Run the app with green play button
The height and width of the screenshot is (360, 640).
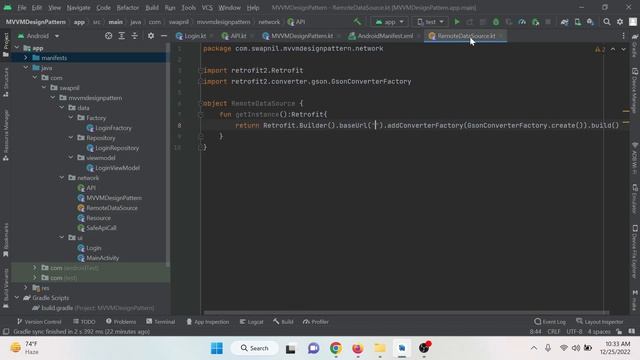[457, 22]
